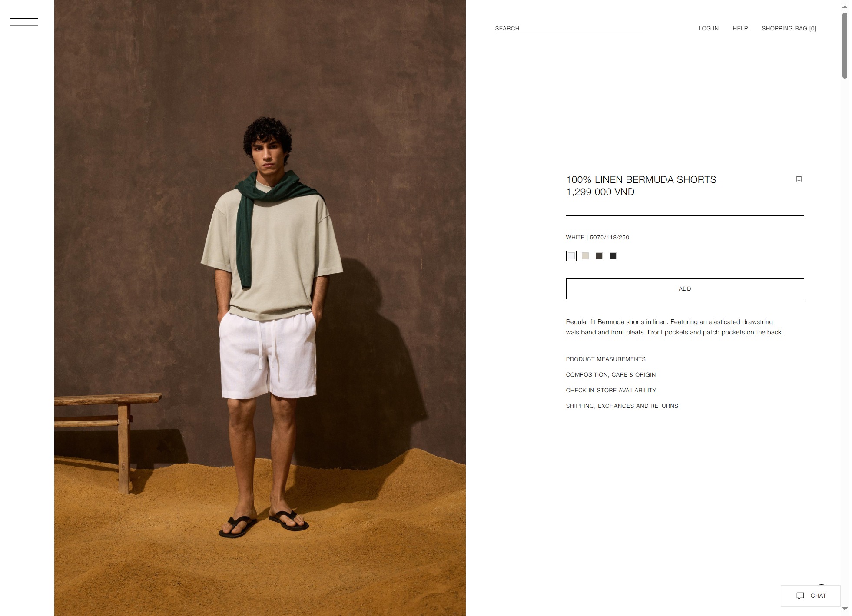The height and width of the screenshot is (616, 852).
Task: Pick the black color swatch
Action: pos(613,256)
